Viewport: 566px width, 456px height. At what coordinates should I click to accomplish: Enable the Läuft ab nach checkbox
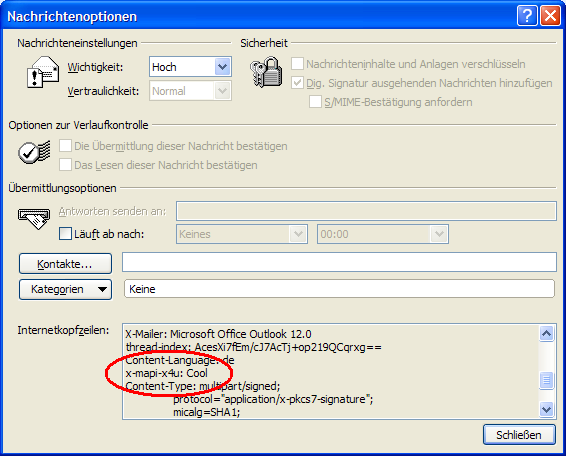click(x=65, y=234)
